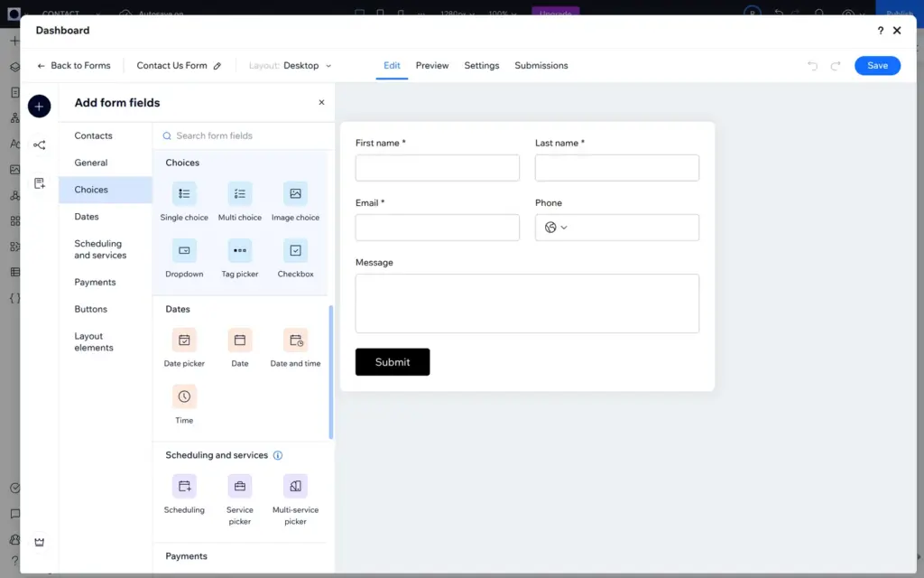
Task: Click the Search form fields box
Action: pos(244,135)
